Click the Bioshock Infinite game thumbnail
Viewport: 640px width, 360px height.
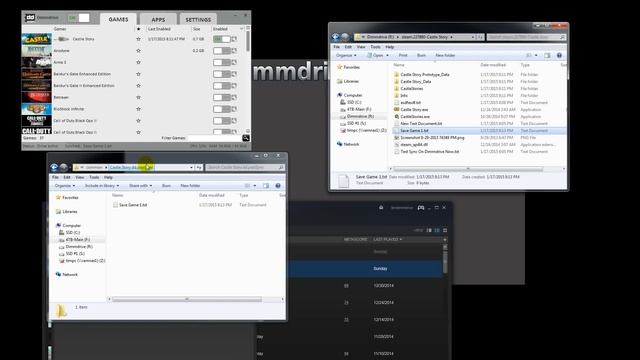click(x=36, y=109)
